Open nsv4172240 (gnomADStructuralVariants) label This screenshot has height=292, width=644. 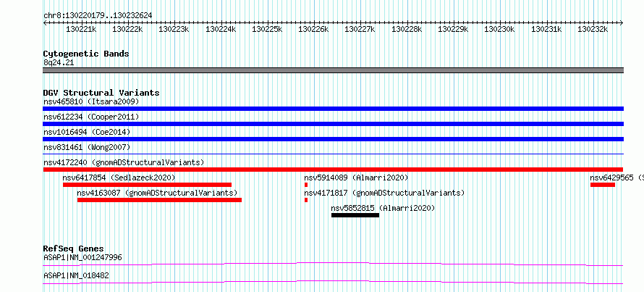(x=124, y=162)
